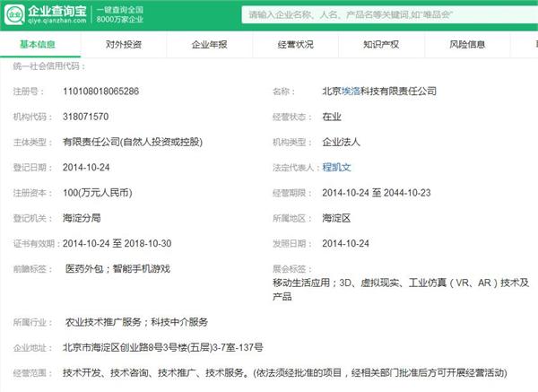
Task: Click the tags text 医药外包；智能手机游戏
Action: [117, 268]
